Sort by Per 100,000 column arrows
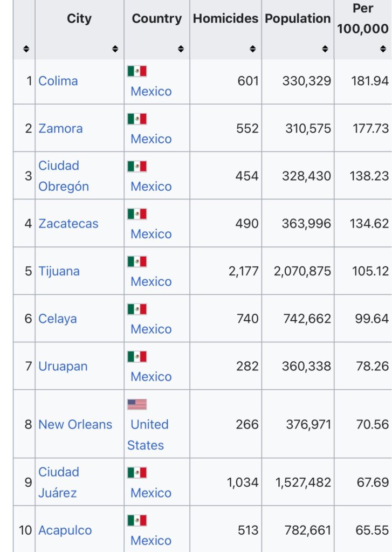Viewport: 392px width, 552px height. point(383,49)
